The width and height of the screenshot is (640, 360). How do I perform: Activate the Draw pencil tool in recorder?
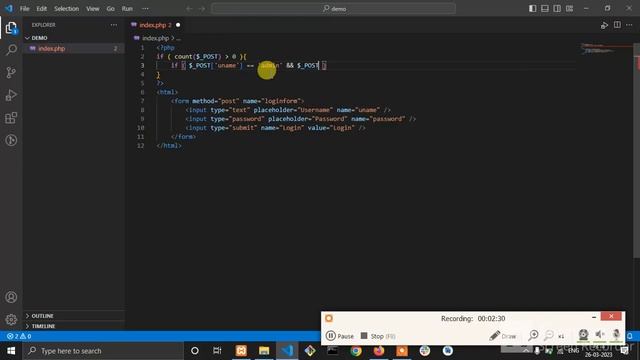pyautogui.click(x=503, y=336)
